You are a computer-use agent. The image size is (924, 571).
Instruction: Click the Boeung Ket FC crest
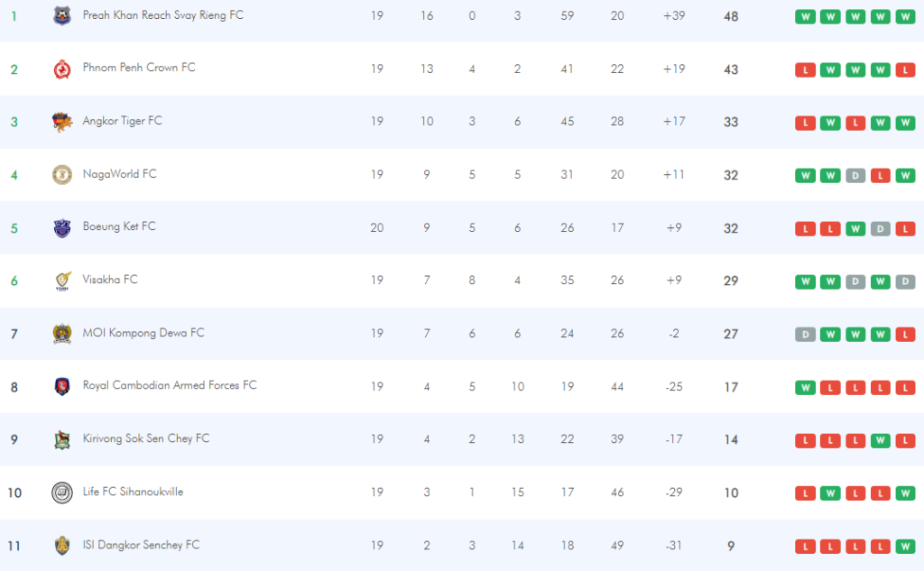pyautogui.click(x=61, y=228)
